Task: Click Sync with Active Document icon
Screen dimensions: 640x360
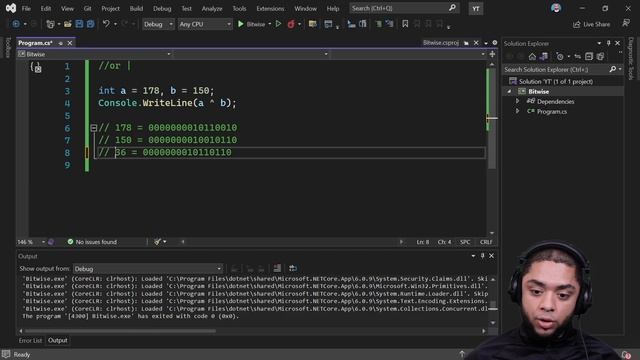Action: coord(578,56)
